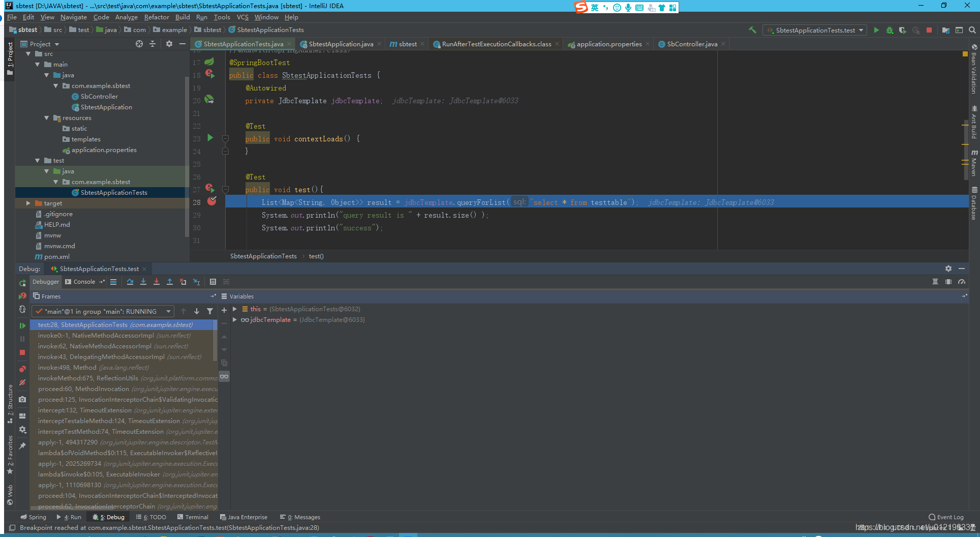Screen dimensions: 980x537
Task: Open the Terminal tool window button
Action: (x=193, y=517)
